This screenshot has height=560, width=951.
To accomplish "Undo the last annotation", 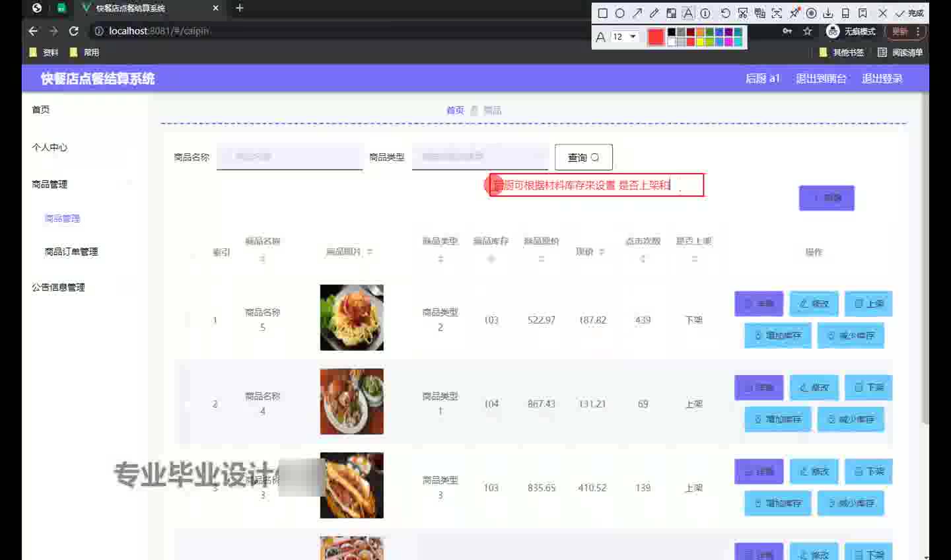I will pos(725,13).
